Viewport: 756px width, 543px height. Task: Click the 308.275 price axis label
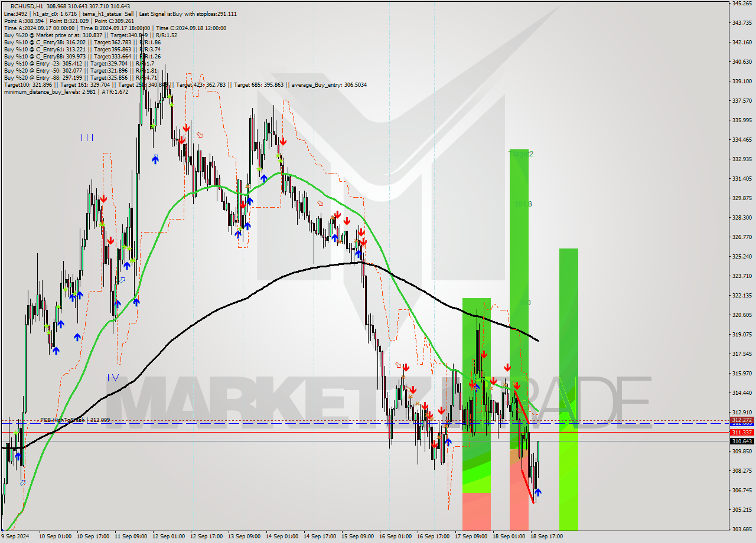tap(742, 470)
